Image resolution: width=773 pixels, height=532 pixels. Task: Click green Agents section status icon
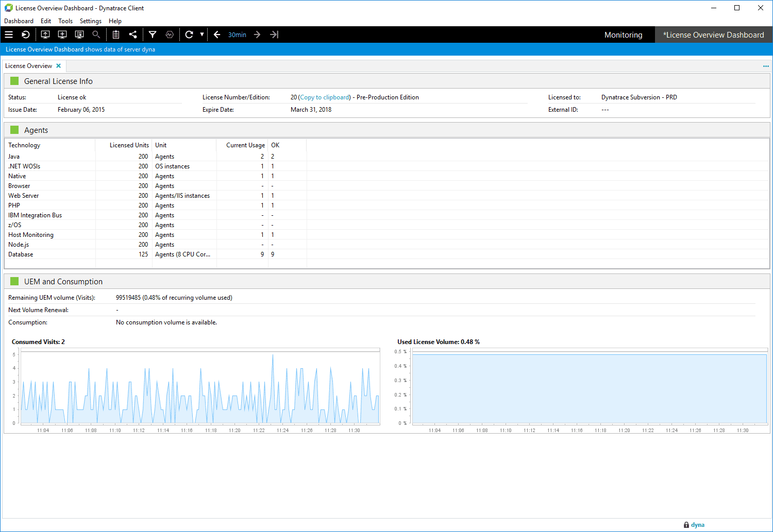pyautogui.click(x=14, y=130)
